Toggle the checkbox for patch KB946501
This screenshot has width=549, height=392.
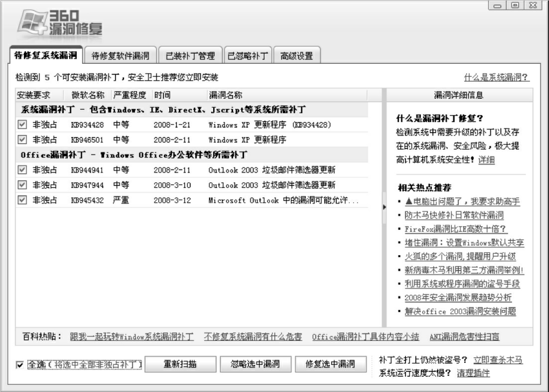coord(22,140)
